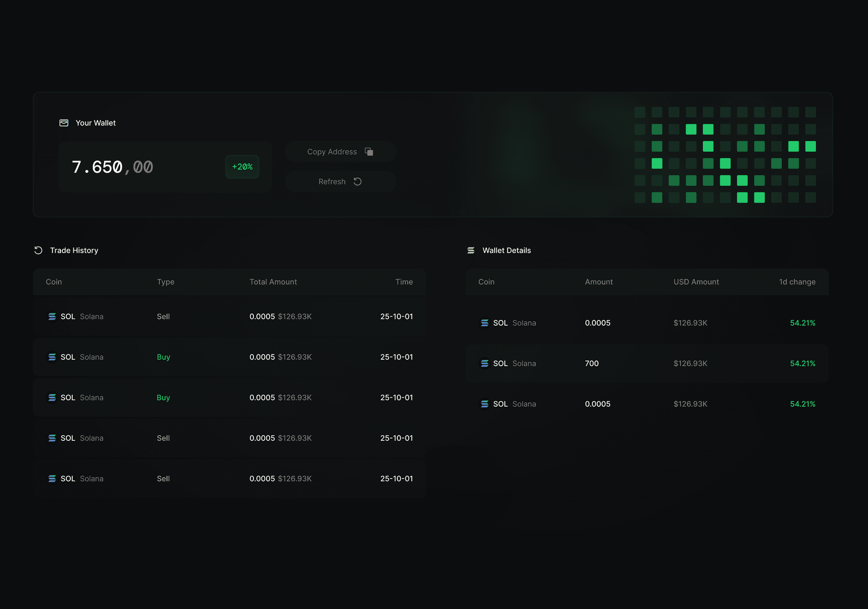Click the top-left bright green heatmap square
Image resolution: width=868 pixels, height=609 pixels.
[x=691, y=129]
